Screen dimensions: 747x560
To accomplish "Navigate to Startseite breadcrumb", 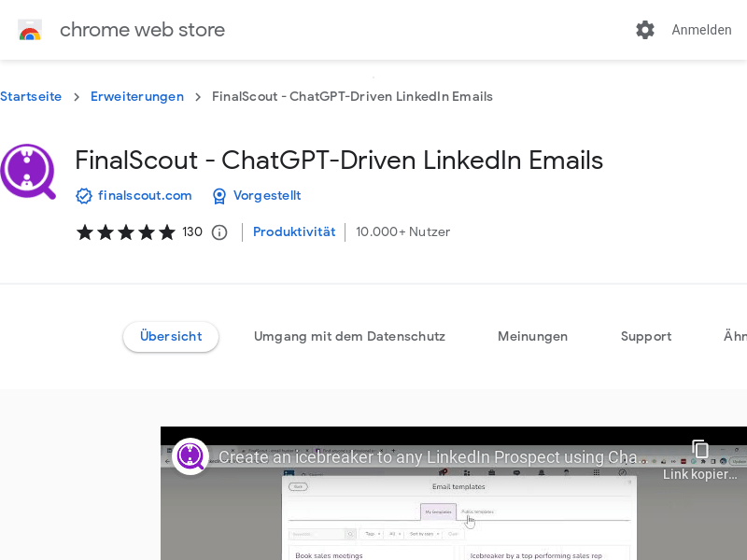I will [31, 97].
